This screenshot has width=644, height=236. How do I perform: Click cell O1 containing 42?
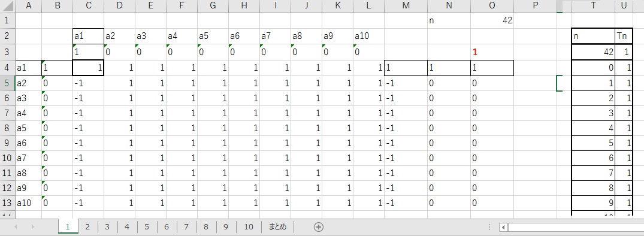492,20
